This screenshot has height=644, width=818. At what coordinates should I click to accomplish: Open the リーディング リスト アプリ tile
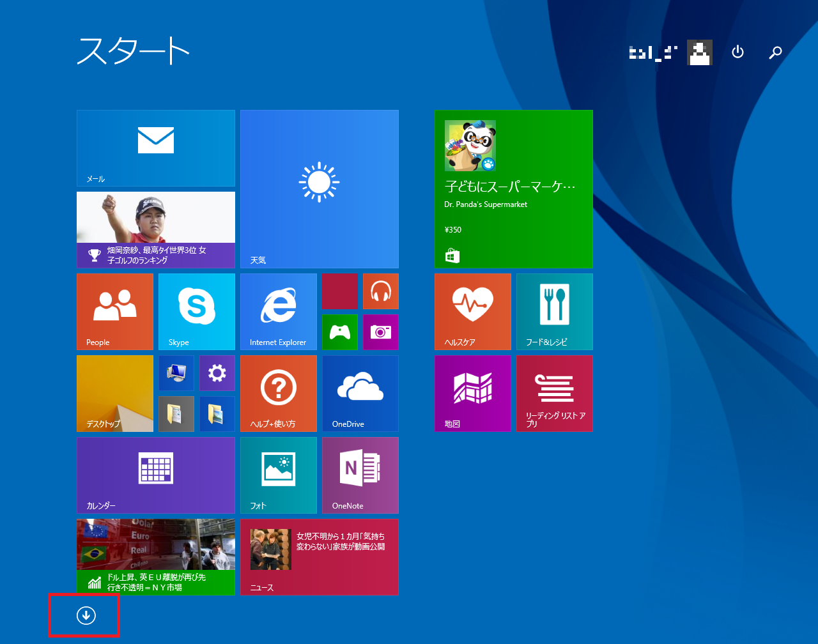coord(555,394)
